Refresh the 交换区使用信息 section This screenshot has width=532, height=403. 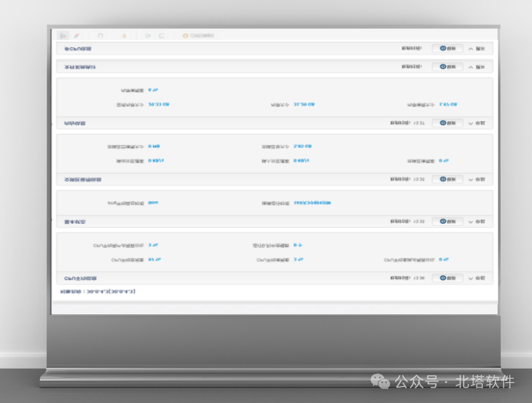(x=447, y=179)
